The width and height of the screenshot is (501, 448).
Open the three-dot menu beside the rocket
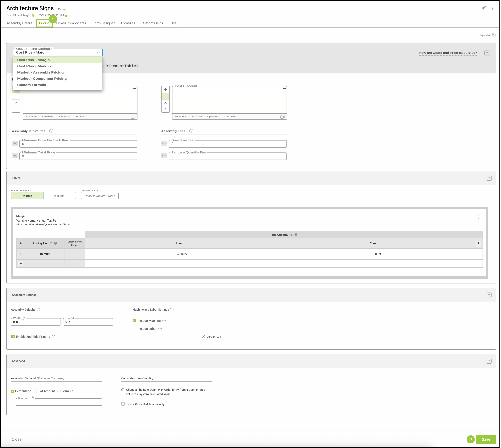pyautogui.click(x=492, y=8)
